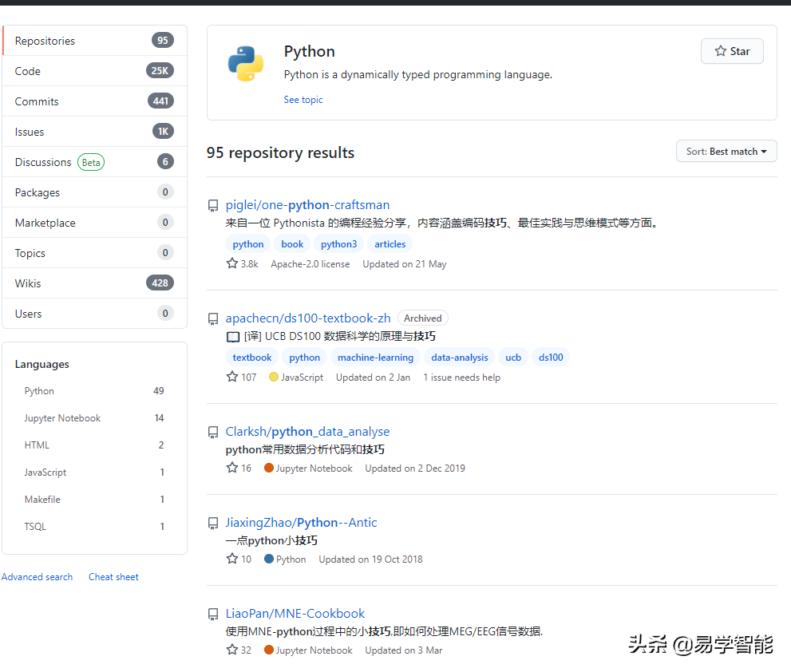Select Wikis in the sidebar
The image size is (791, 672).
(95, 283)
